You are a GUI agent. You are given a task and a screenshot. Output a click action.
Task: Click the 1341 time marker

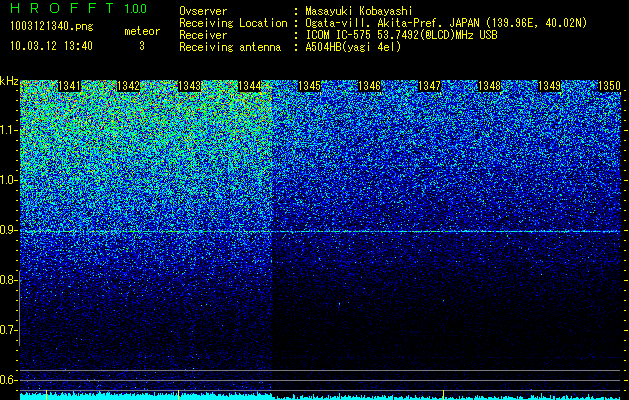point(69,86)
